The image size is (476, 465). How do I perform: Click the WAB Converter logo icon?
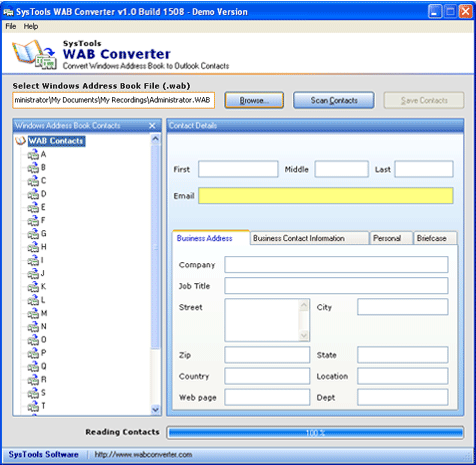click(x=34, y=55)
